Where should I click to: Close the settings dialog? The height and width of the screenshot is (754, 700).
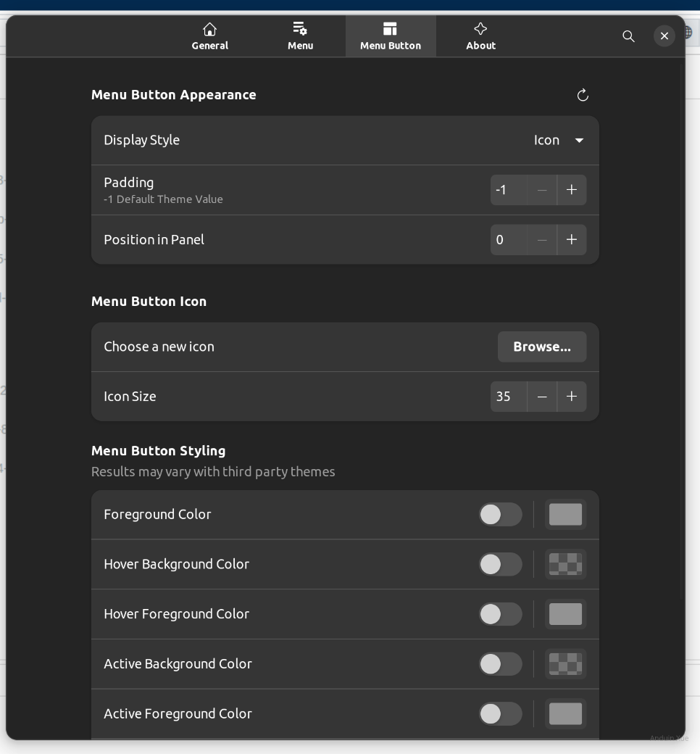[x=664, y=36]
